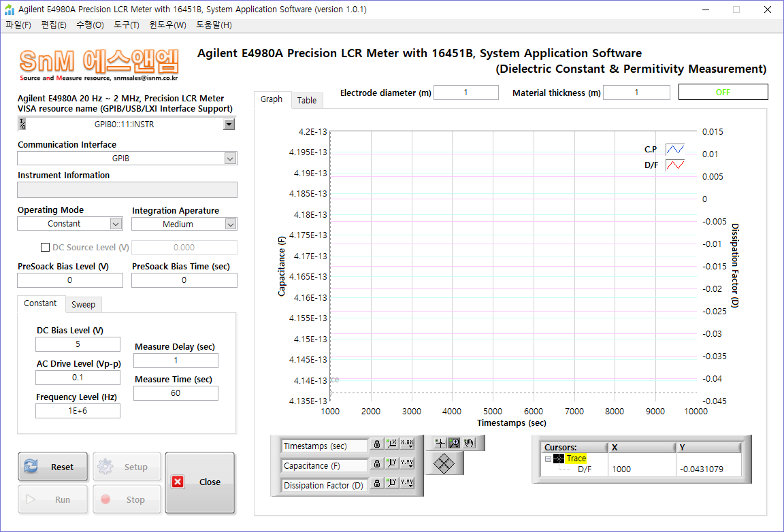Select the graph pan hand tool

tap(468, 443)
